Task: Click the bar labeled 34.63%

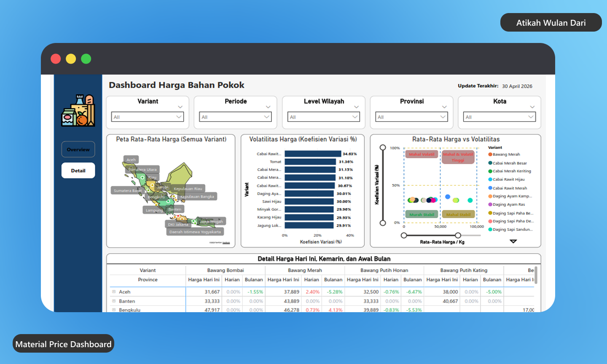Action: [313, 154]
